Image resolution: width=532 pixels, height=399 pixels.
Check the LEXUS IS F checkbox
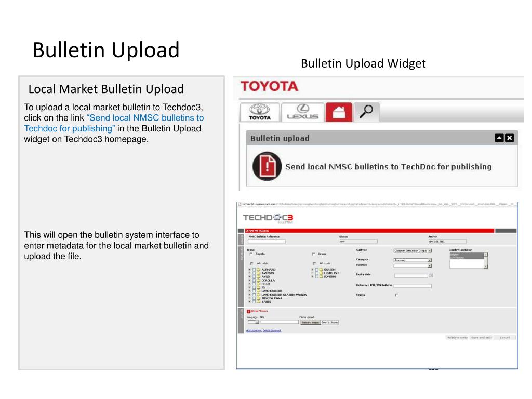(x=317, y=273)
